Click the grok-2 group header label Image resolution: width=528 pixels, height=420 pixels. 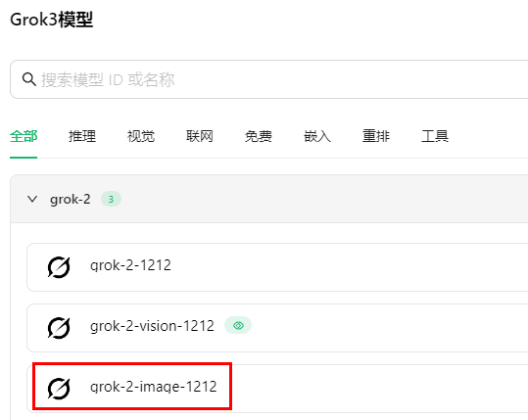[71, 200]
